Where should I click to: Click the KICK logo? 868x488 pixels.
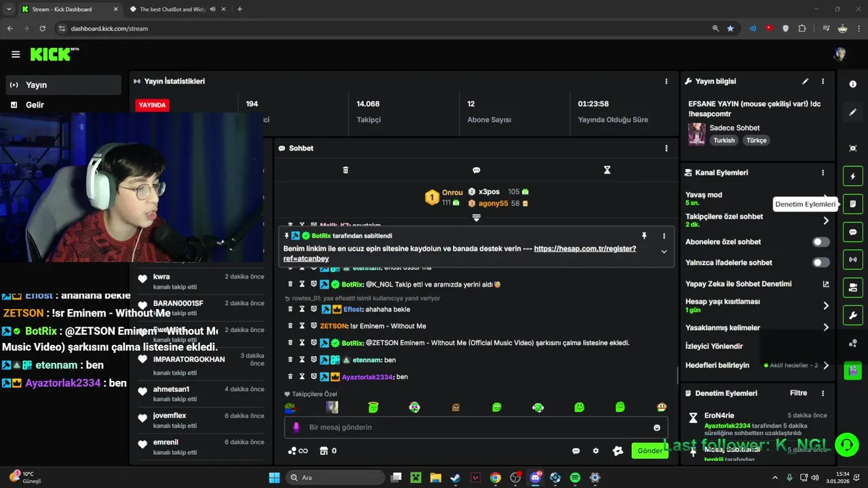pos(54,54)
